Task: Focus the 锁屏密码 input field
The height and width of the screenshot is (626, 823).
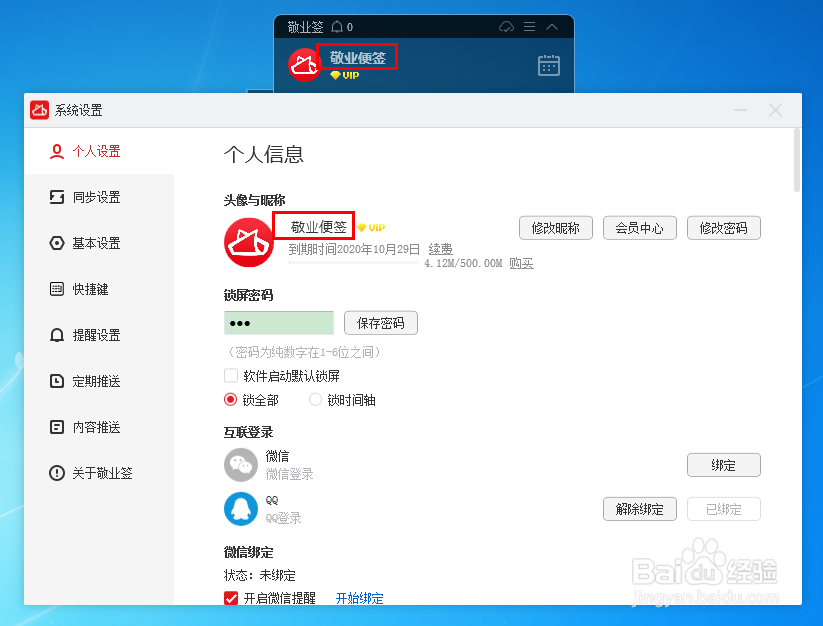Action: tap(279, 323)
